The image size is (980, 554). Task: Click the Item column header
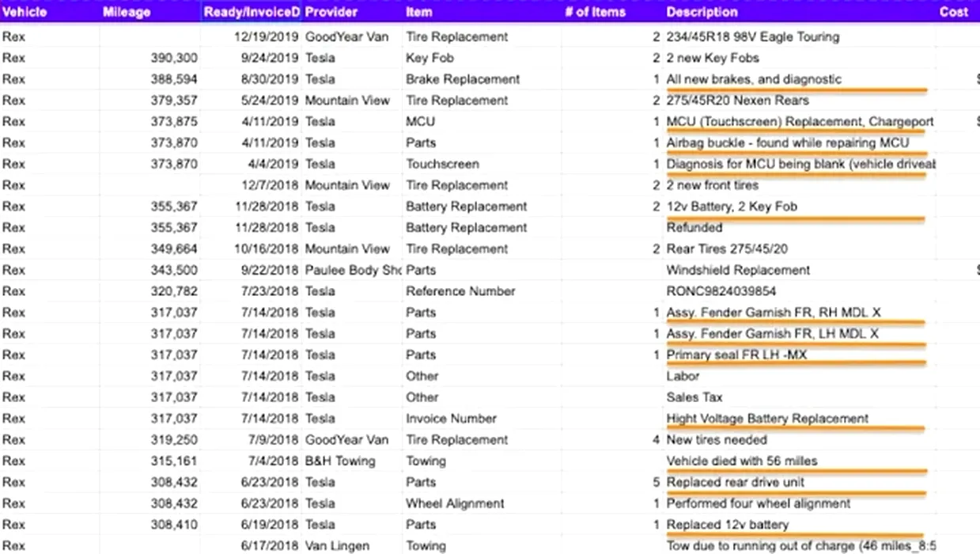[419, 12]
